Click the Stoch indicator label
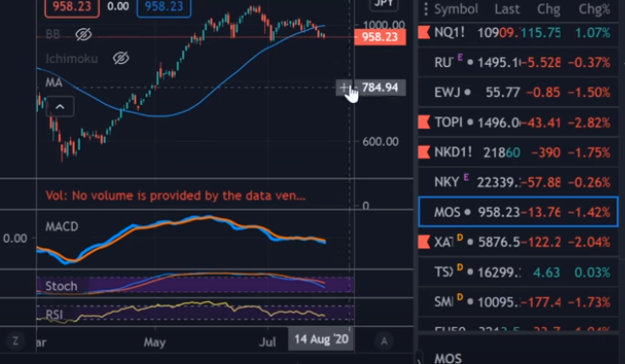 [x=61, y=285]
